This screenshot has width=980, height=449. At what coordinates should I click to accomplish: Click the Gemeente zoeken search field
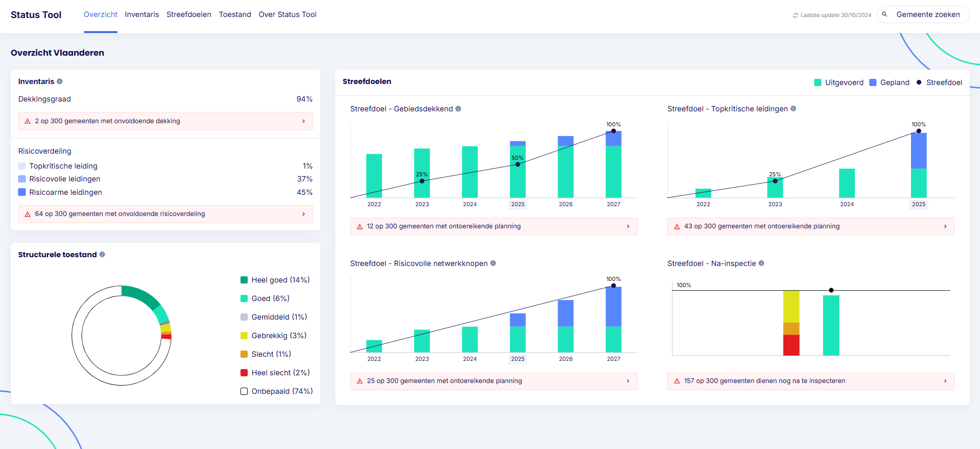click(x=928, y=14)
